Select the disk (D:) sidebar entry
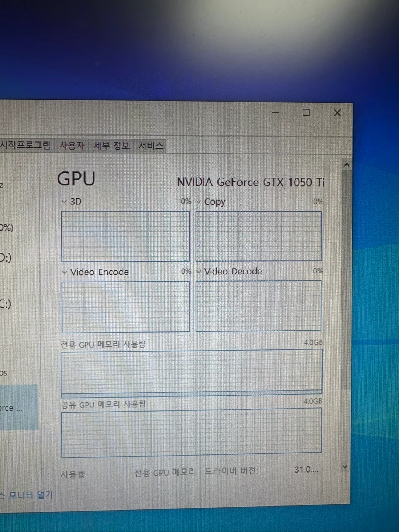This screenshot has height=532, width=399. (6, 258)
